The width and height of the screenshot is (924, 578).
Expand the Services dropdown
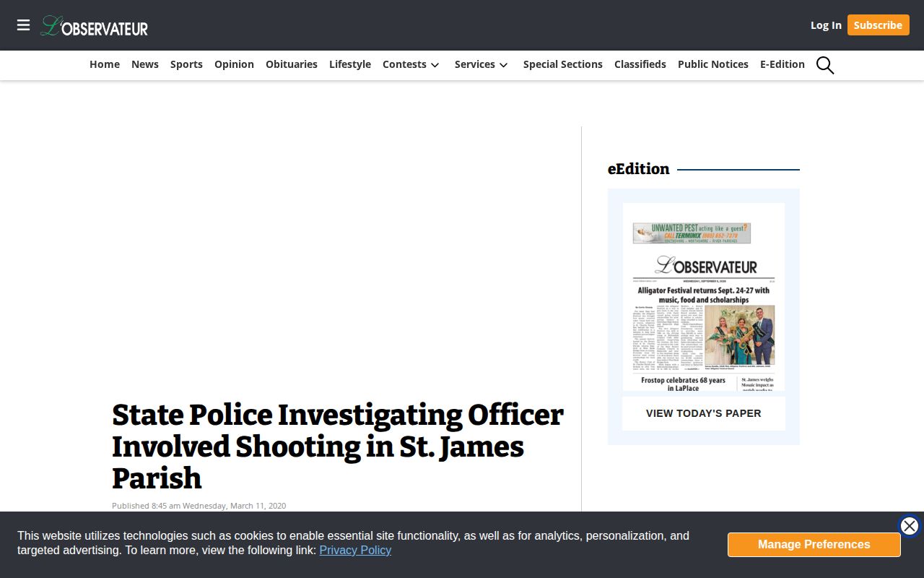(481, 64)
